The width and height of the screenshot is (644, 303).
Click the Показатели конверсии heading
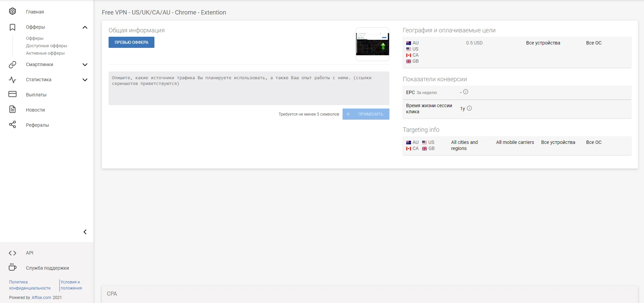(x=435, y=79)
